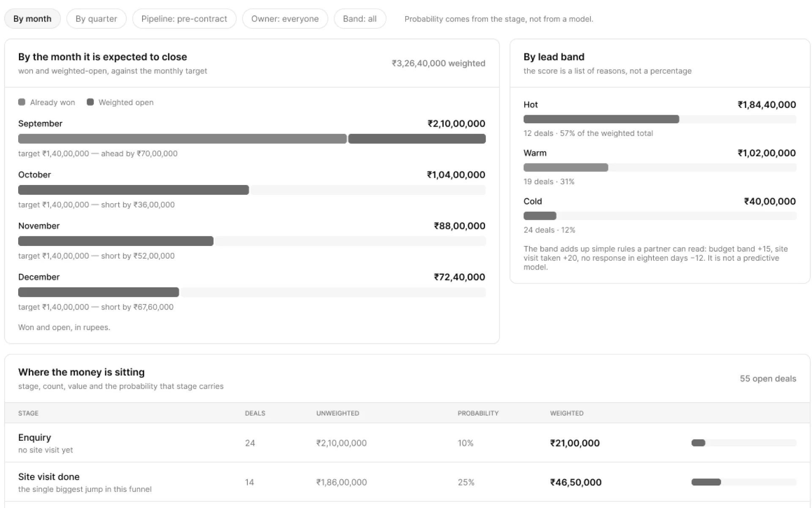The image size is (812, 508).
Task: Click the 10% probability cell
Action: (x=466, y=443)
